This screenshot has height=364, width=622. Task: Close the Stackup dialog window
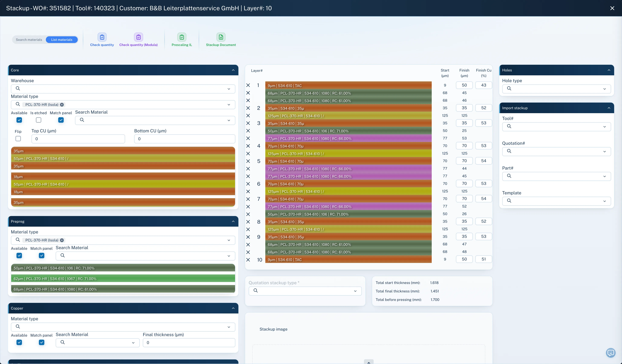[x=612, y=8]
